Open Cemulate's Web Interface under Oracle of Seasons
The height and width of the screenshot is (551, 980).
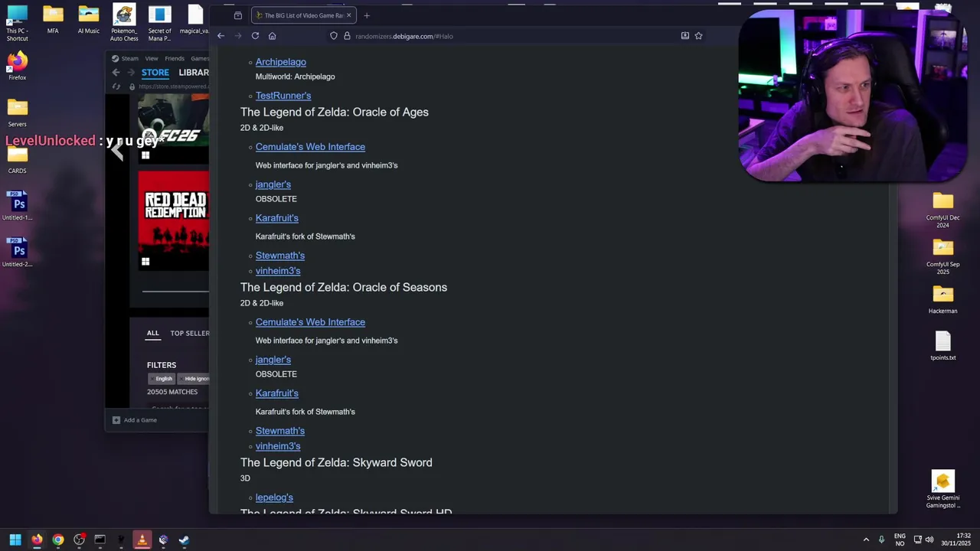pyautogui.click(x=310, y=322)
